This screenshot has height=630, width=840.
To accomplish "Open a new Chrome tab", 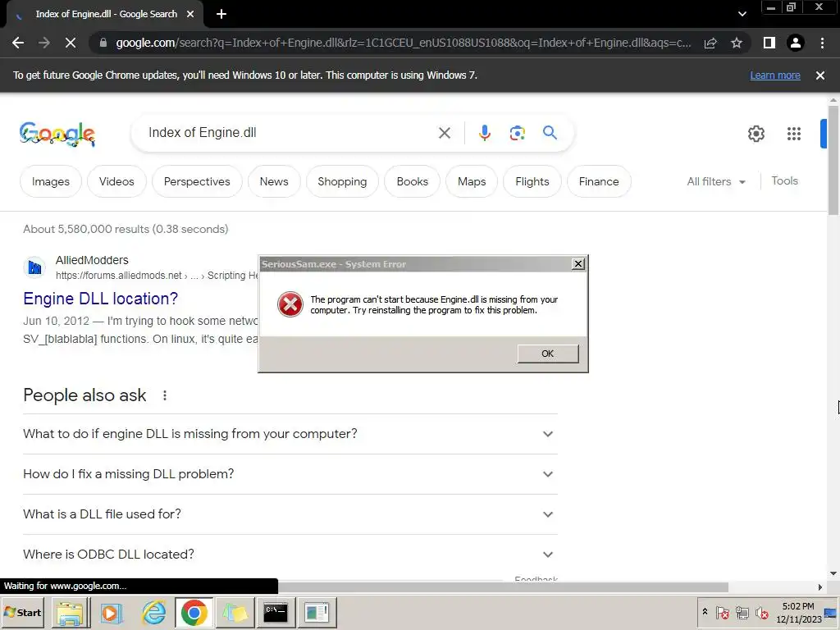I will (221, 14).
